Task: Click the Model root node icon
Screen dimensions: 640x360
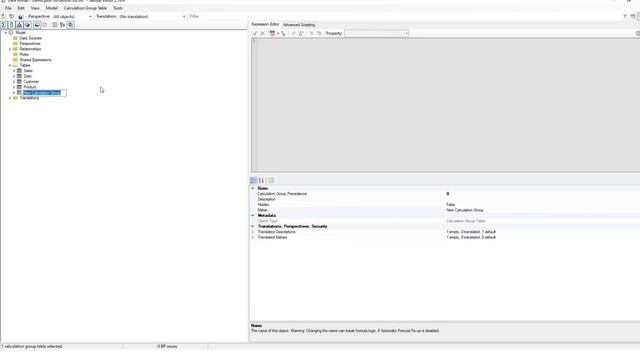Action: 11,33
